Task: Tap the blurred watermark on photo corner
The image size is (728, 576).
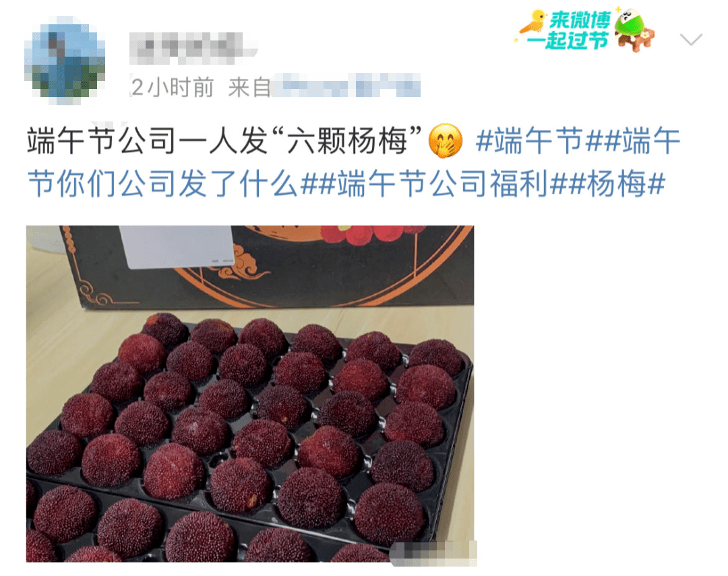Action: (433, 553)
